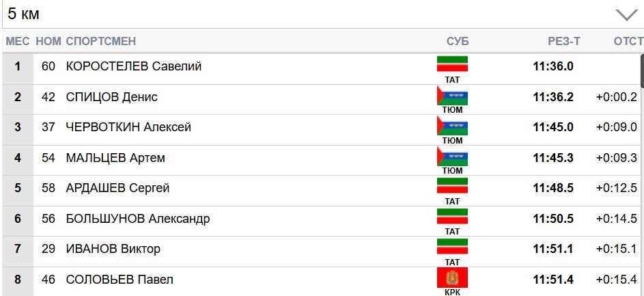Click the НОМ column header

(48, 42)
